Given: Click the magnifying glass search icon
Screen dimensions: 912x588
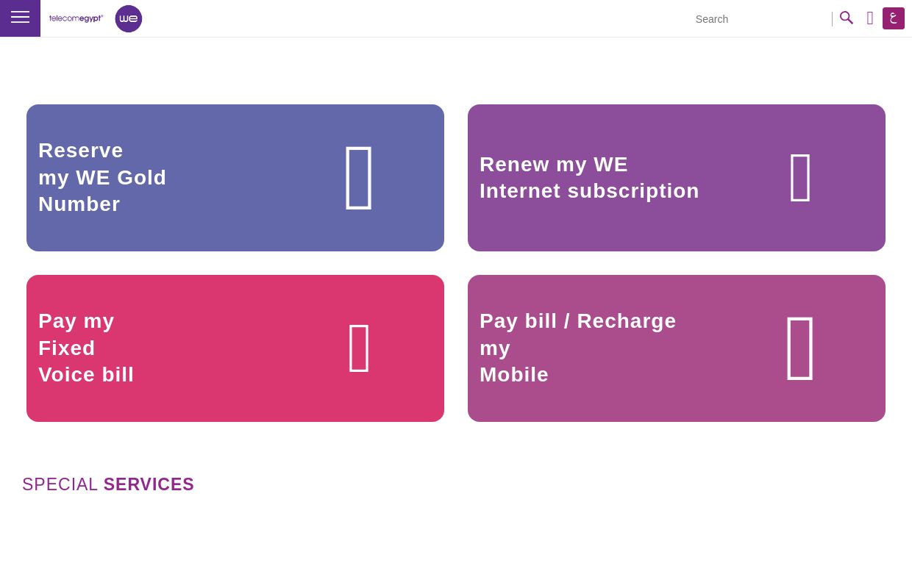Looking at the screenshot, I should [847, 18].
